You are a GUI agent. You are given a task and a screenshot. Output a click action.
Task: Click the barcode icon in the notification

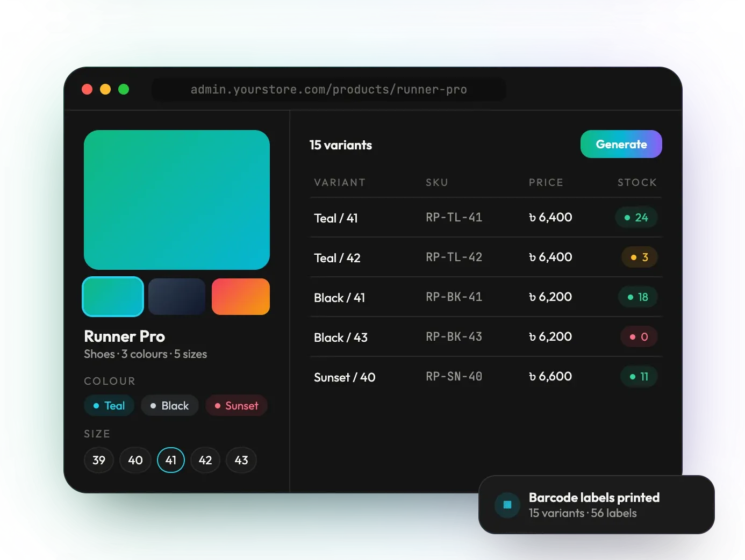pyautogui.click(x=507, y=505)
